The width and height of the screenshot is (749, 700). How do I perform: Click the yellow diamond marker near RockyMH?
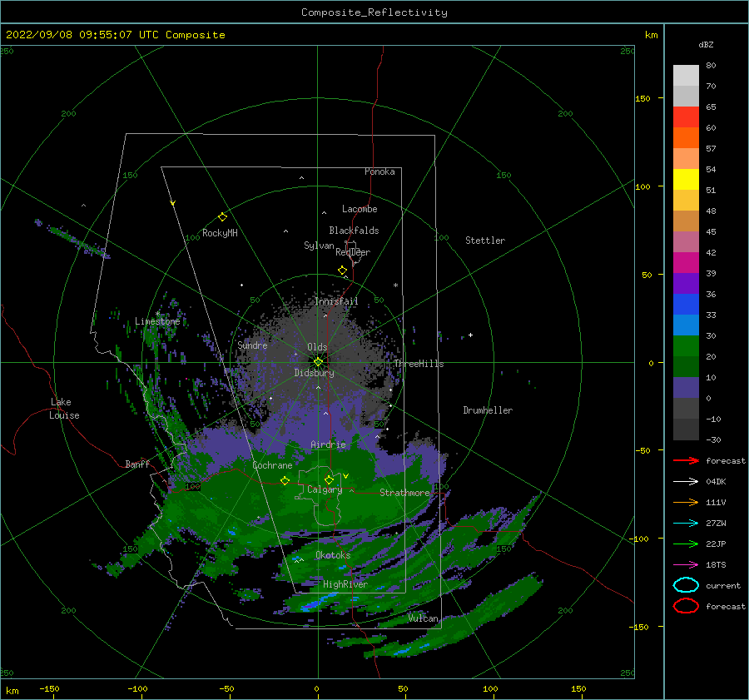click(222, 217)
